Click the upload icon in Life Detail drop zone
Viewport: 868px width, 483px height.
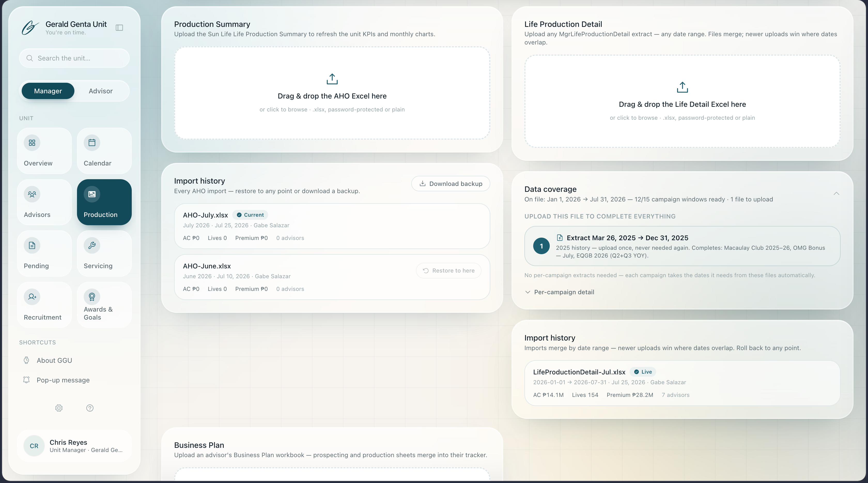coord(682,87)
